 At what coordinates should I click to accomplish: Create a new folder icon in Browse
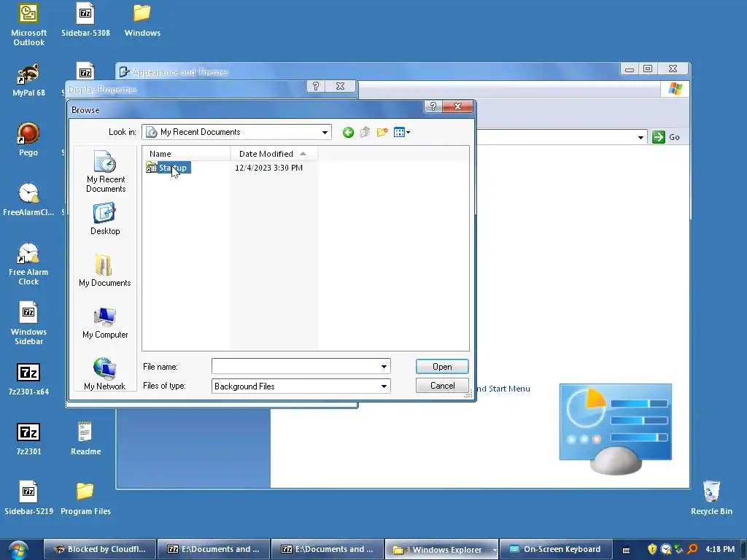click(x=382, y=133)
